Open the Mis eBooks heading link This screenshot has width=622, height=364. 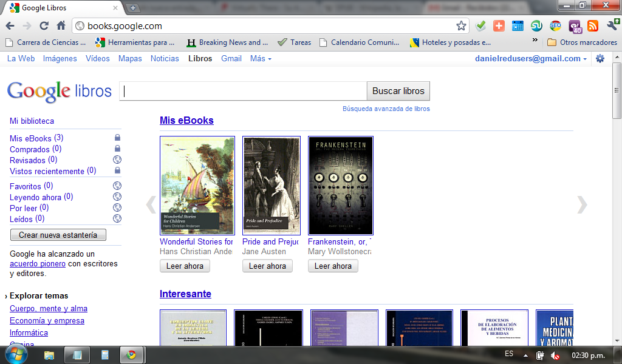(186, 120)
